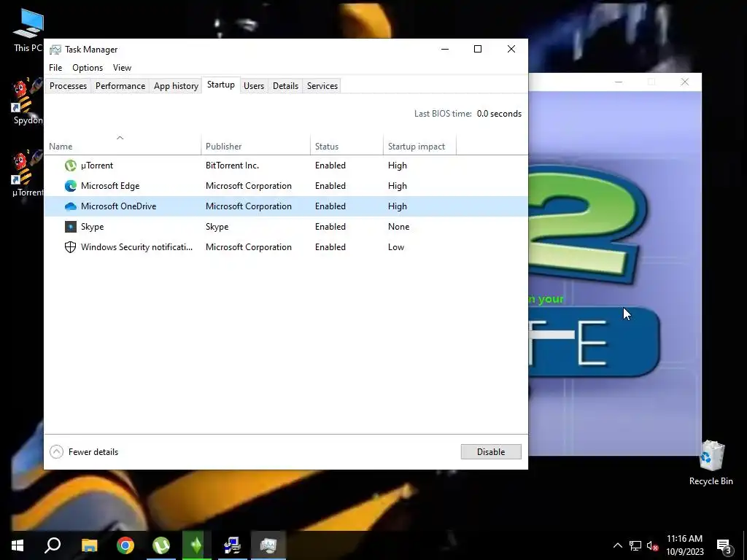Click the Skype icon in the startup list
Image resolution: width=747 pixels, height=560 pixels.
click(71, 227)
